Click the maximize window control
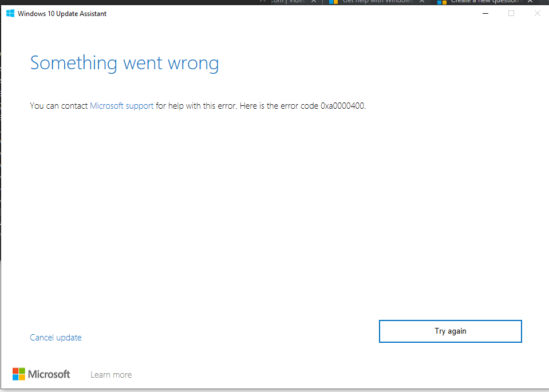This screenshot has width=549, height=392. 511,13
